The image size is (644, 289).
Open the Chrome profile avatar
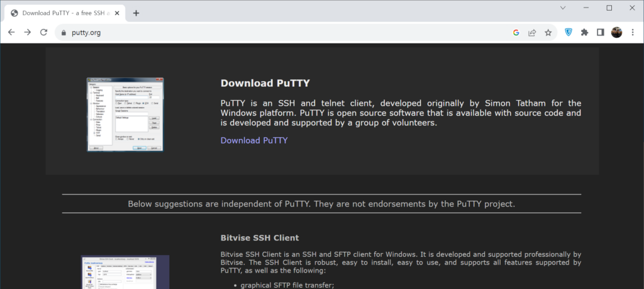(616, 33)
